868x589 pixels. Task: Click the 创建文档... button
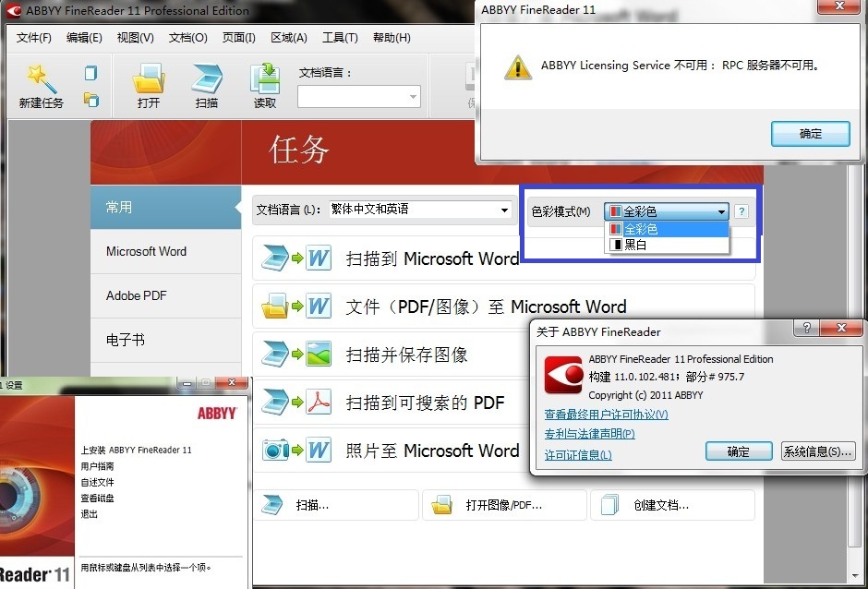672,505
